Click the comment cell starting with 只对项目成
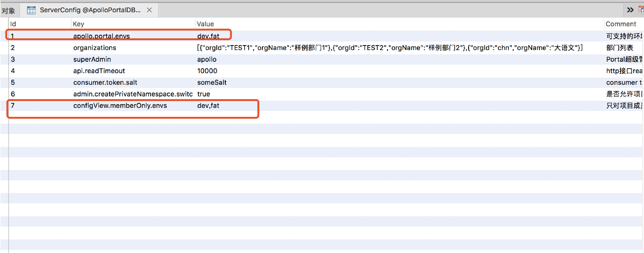This screenshot has width=644, height=253. 624,106
